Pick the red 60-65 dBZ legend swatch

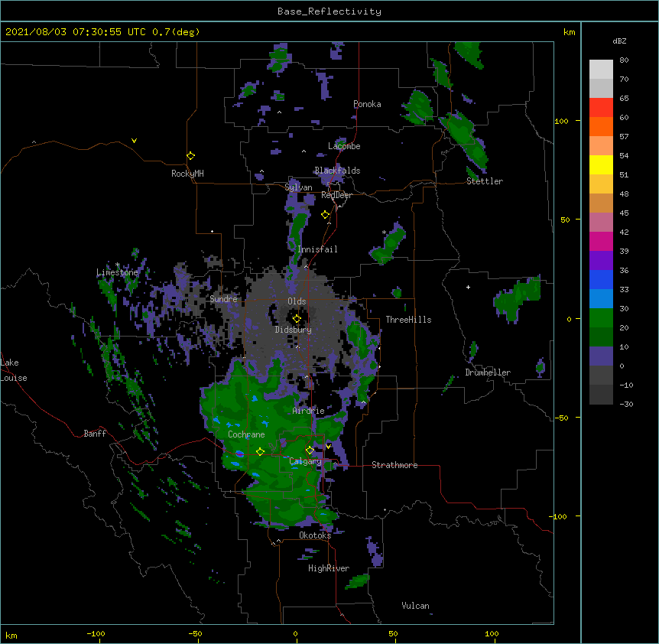(x=601, y=108)
